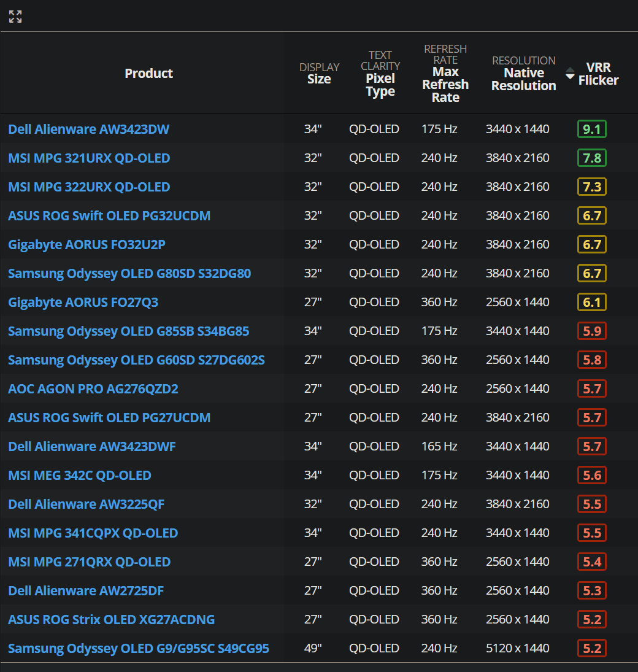This screenshot has width=638, height=672.
Task: Click 3840 x 2160 for ASUS PG27UCDM row
Action: 518,417
